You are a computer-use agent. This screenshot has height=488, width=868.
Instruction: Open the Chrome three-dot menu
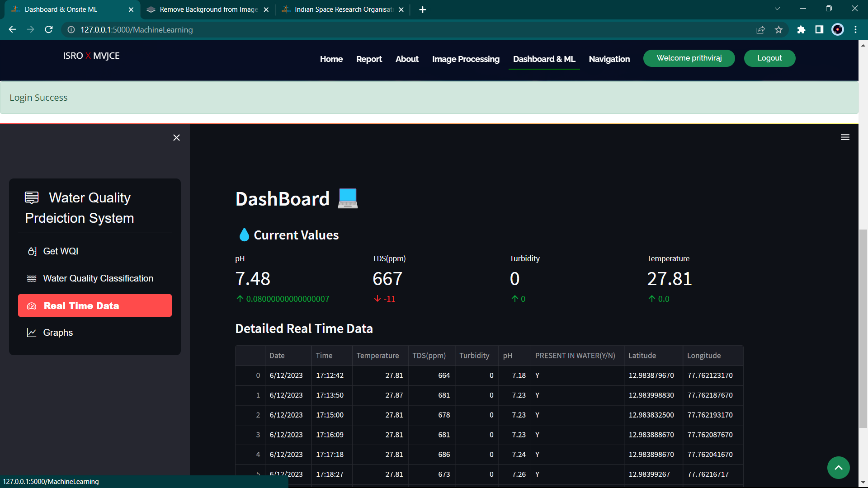click(x=855, y=29)
